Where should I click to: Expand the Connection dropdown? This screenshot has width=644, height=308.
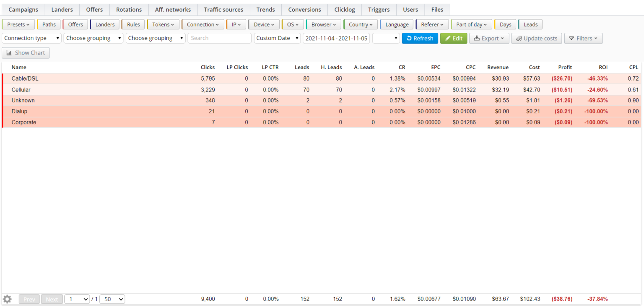203,24
